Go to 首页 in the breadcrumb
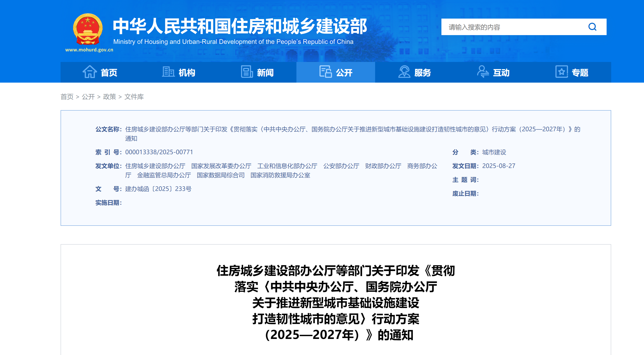 (67, 97)
